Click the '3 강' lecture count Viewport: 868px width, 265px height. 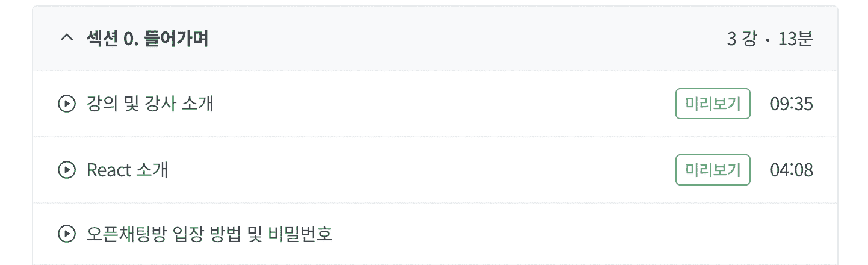pyautogui.click(x=741, y=39)
